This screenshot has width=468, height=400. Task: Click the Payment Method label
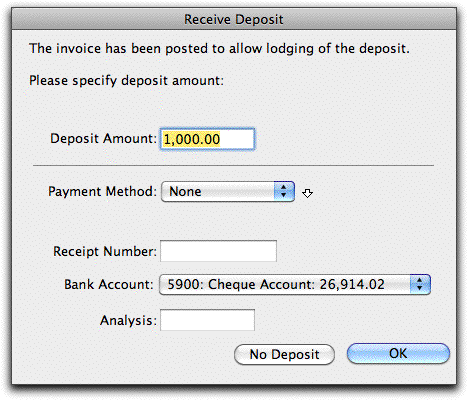pos(102,192)
